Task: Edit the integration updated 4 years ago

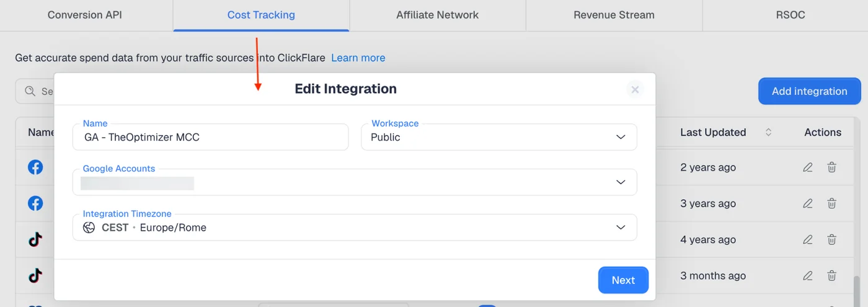Action: 807,239
